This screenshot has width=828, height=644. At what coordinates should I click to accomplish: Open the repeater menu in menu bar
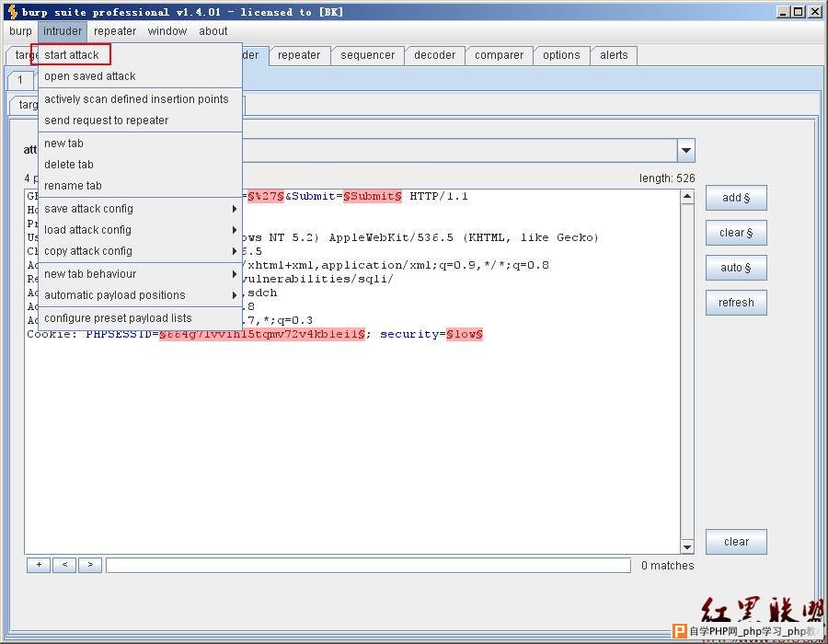coord(115,31)
